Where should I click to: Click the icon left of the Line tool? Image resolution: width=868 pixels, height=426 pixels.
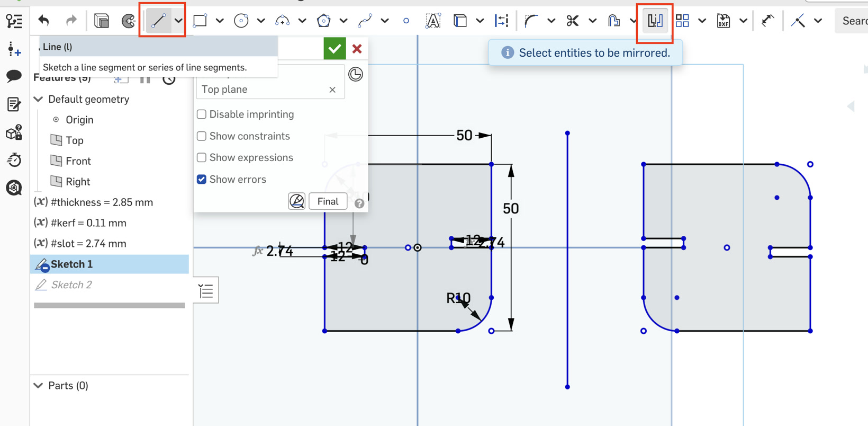pyautogui.click(x=129, y=21)
